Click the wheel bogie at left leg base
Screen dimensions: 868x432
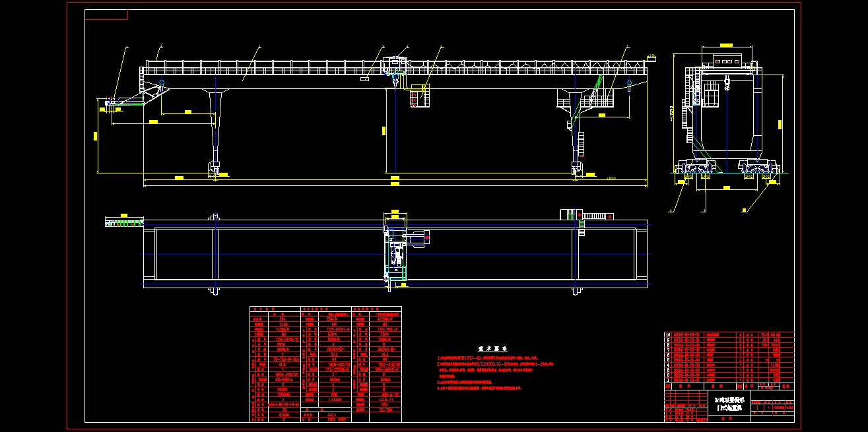214,169
